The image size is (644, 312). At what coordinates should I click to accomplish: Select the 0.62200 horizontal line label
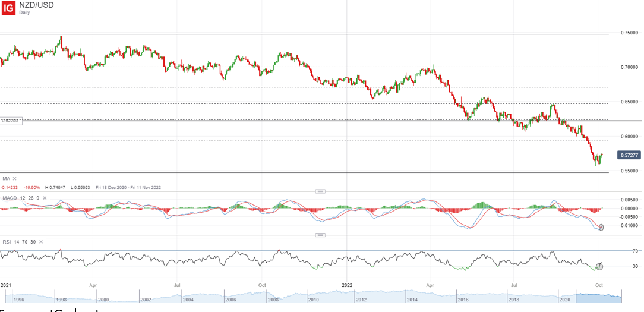(x=10, y=121)
